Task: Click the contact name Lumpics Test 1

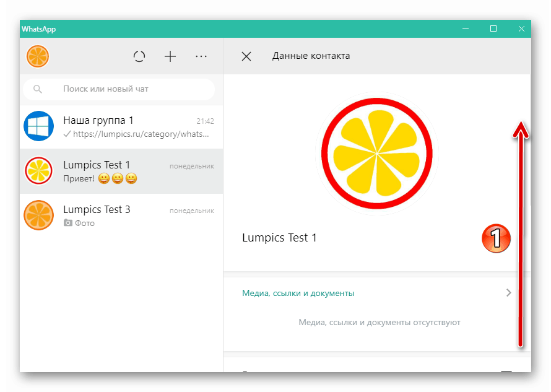Action: coord(279,237)
